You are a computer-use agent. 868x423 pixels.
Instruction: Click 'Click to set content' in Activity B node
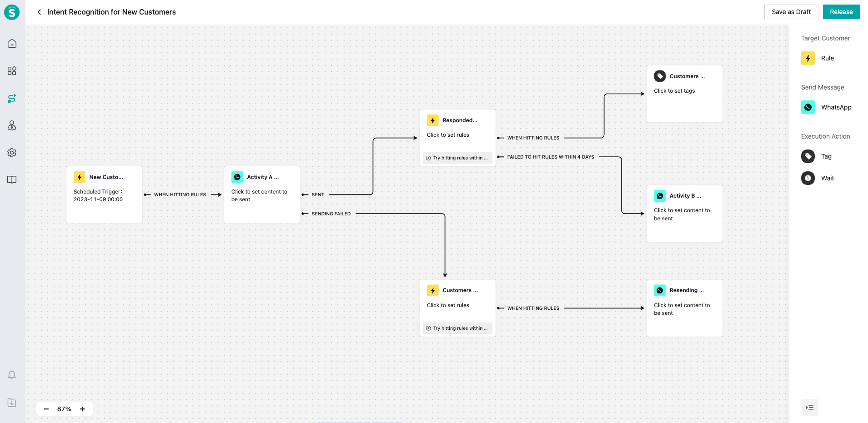click(682, 214)
